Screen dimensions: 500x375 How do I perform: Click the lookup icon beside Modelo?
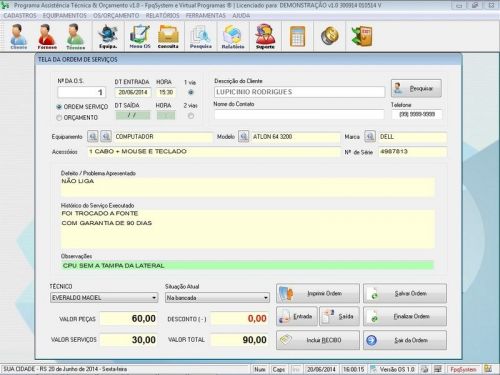click(x=244, y=136)
